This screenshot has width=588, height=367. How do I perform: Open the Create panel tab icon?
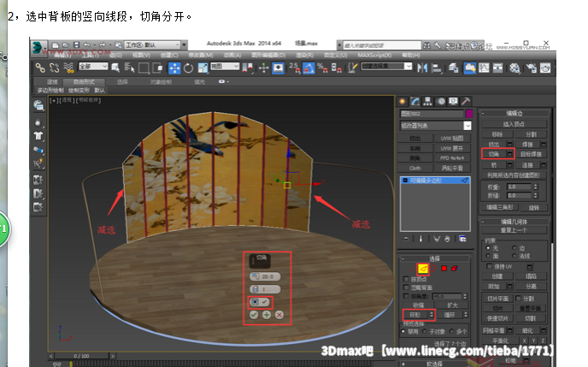(x=403, y=101)
